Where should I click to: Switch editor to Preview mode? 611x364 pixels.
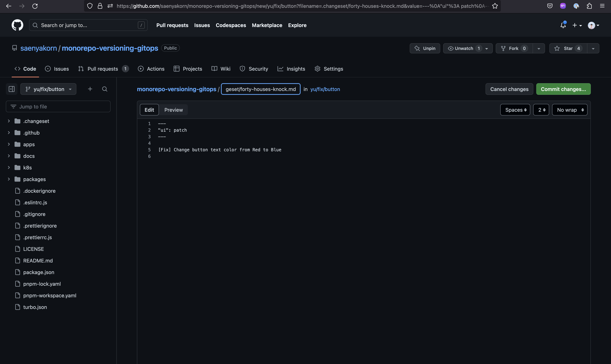point(173,110)
